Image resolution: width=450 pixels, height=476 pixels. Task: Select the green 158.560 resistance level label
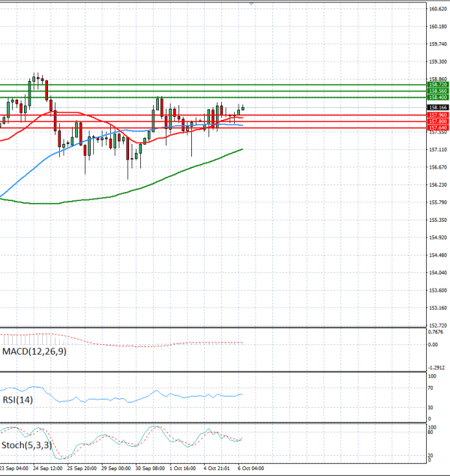438,91
